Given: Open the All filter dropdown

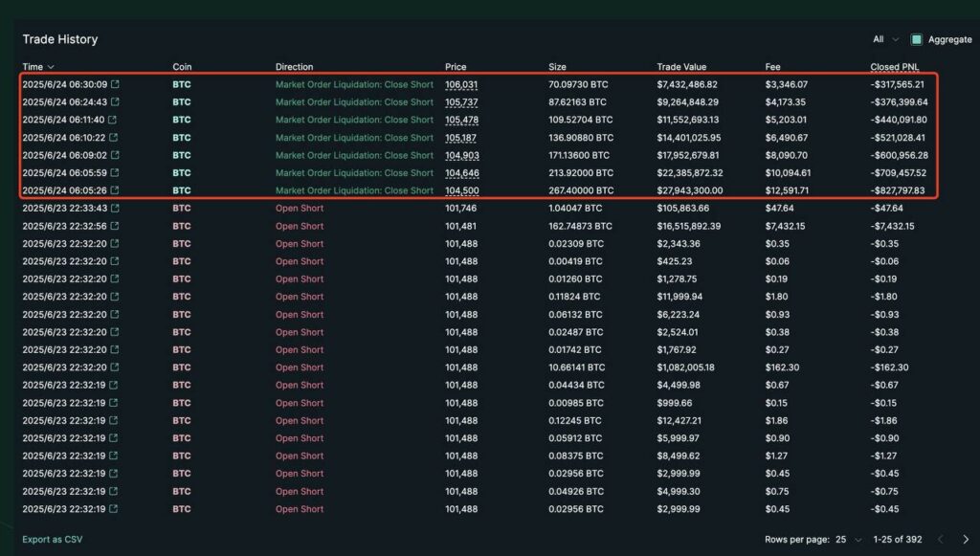Looking at the screenshot, I should coord(885,39).
